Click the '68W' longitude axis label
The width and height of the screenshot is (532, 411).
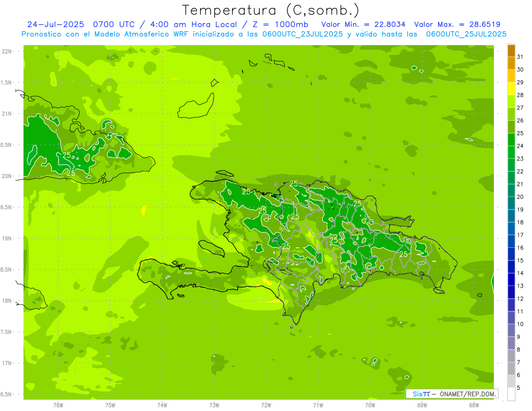pos(474,405)
